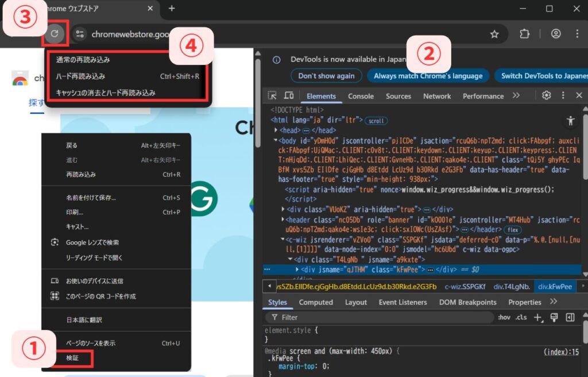The width and height of the screenshot is (588, 377).
Task: Click Always match Chrome's language button
Action: click(x=428, y=76)
